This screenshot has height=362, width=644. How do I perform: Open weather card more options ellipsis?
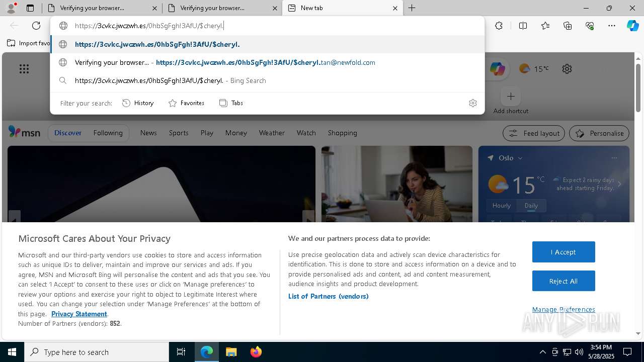pyautogui.click(x=614, y=158)
